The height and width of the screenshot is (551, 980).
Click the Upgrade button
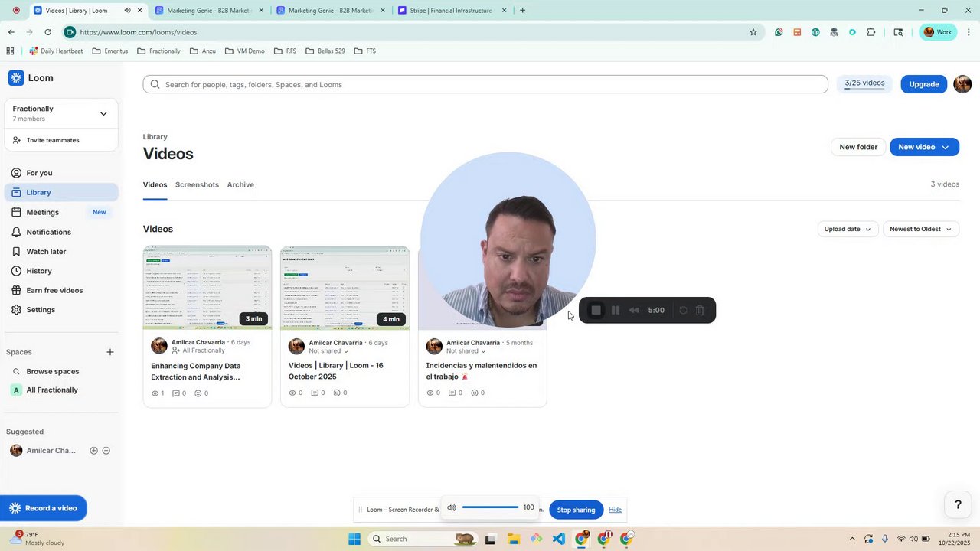(x=923, y=84)
